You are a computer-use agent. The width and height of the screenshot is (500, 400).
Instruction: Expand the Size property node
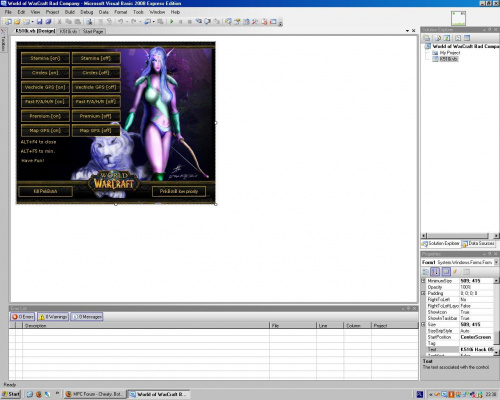tap(423, 324)
